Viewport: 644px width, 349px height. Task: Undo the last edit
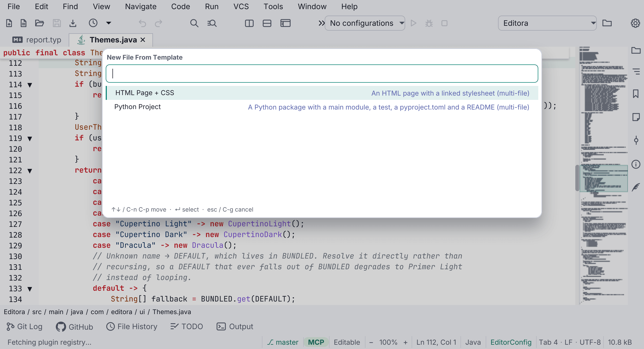[142, 23]
